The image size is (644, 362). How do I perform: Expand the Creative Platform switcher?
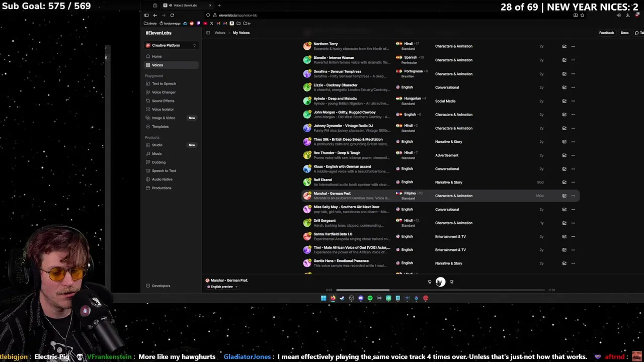click(x=171, y=45)
